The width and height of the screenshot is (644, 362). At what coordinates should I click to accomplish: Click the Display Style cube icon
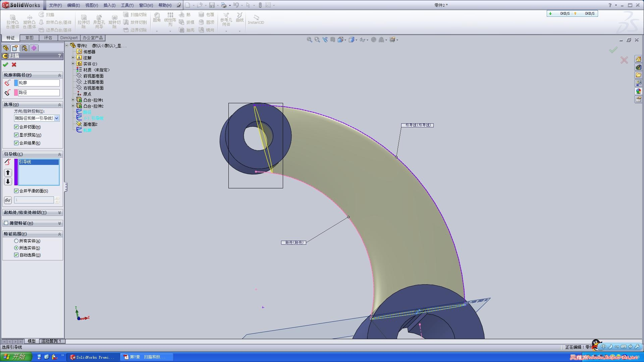(351, 40)
